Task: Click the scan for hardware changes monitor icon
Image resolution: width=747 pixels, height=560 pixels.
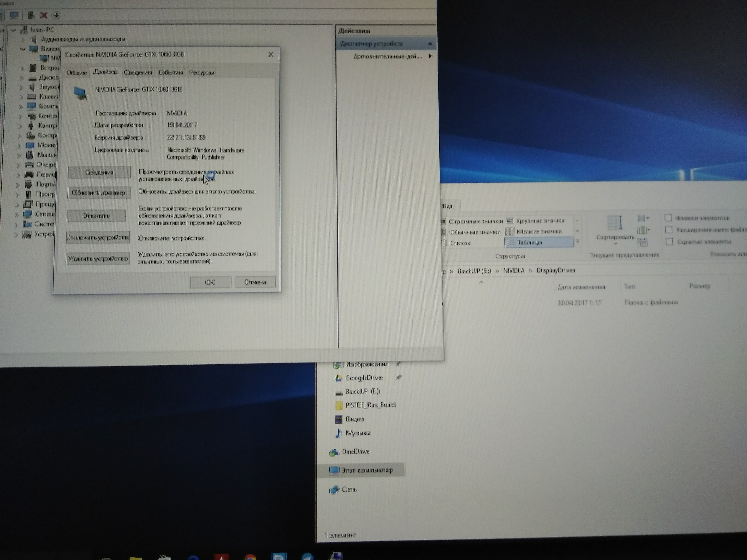Action: [x=14, y=15]
